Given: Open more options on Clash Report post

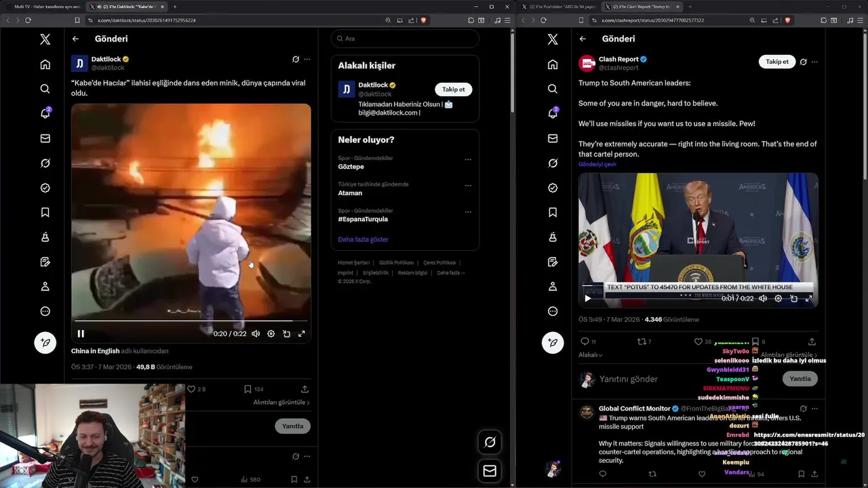Looking at the screenshot, I should (x=814, y=62).
